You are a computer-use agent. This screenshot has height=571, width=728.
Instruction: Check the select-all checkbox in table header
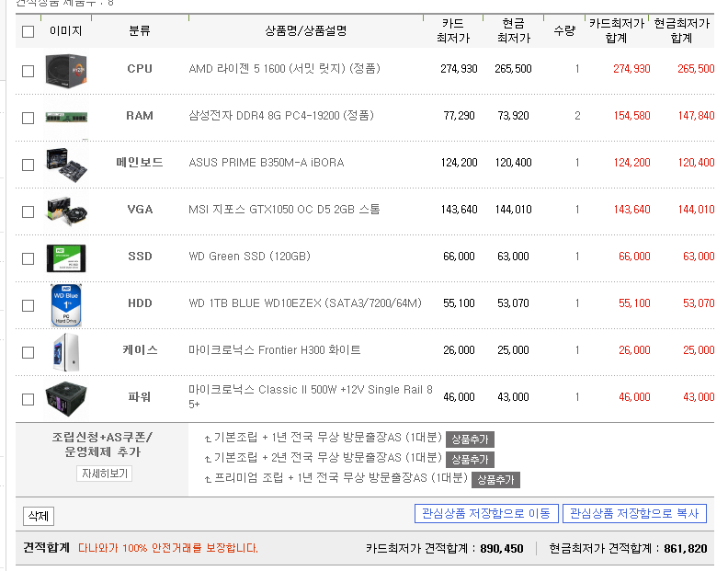(28, 31)
